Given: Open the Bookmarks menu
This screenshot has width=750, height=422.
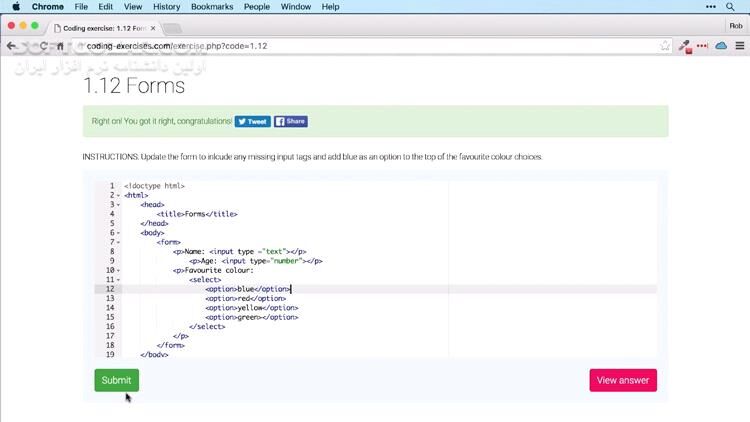Looking at the screenshot, I should [x=211, y=7].
